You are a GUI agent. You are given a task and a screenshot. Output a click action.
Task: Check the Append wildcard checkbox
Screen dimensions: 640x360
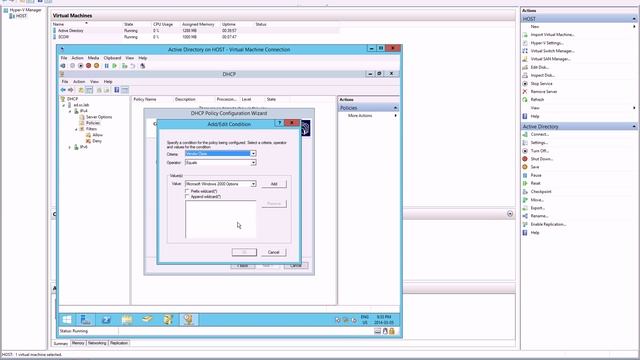[x=187, y=197]
